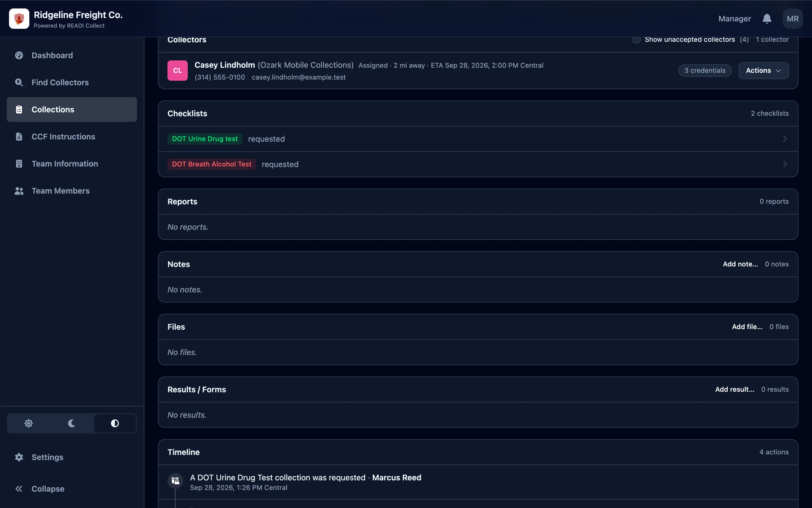
Task: Open the Actions dropdown for Casey Lindholm
Action: (763, 71)
